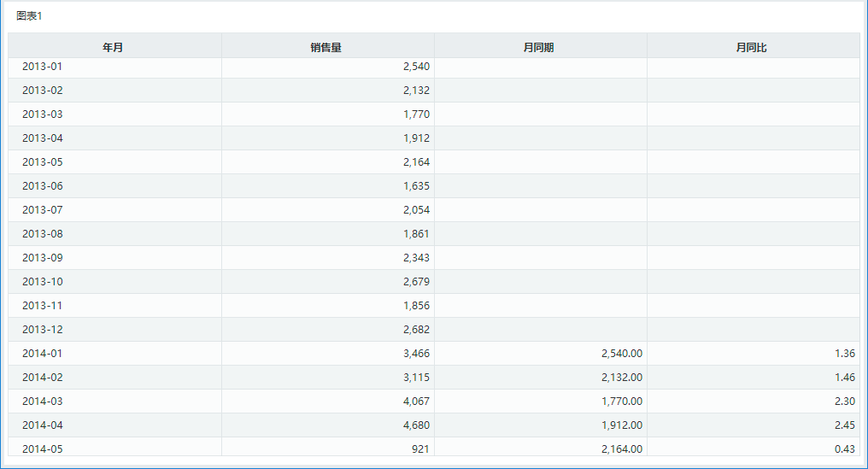Click the 2013-02 row date

pos(43,91)
